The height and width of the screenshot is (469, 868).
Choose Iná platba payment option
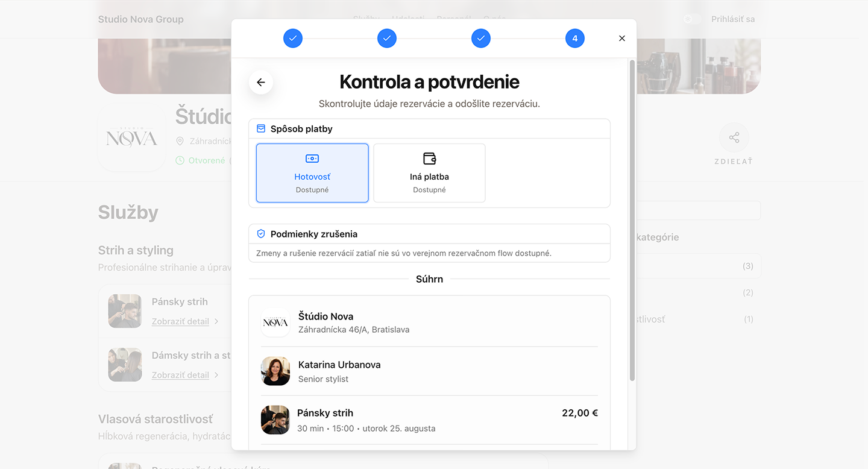tap(429, 173)
